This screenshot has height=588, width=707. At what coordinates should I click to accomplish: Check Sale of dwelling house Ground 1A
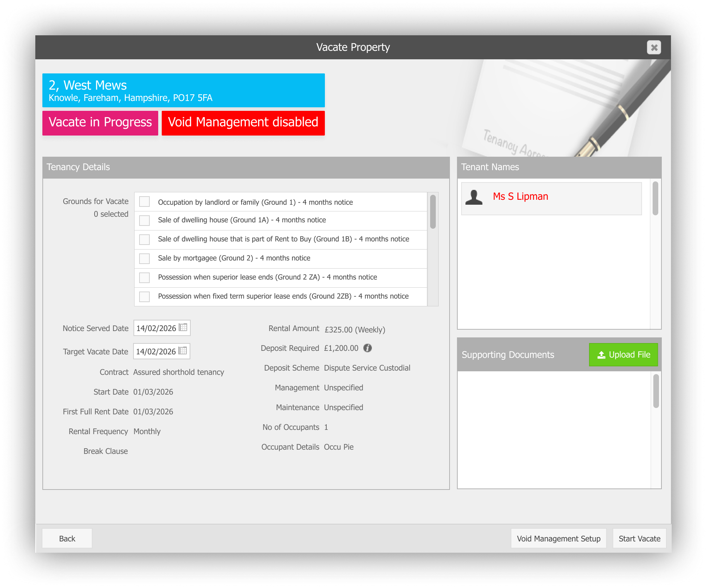point(144,220)
